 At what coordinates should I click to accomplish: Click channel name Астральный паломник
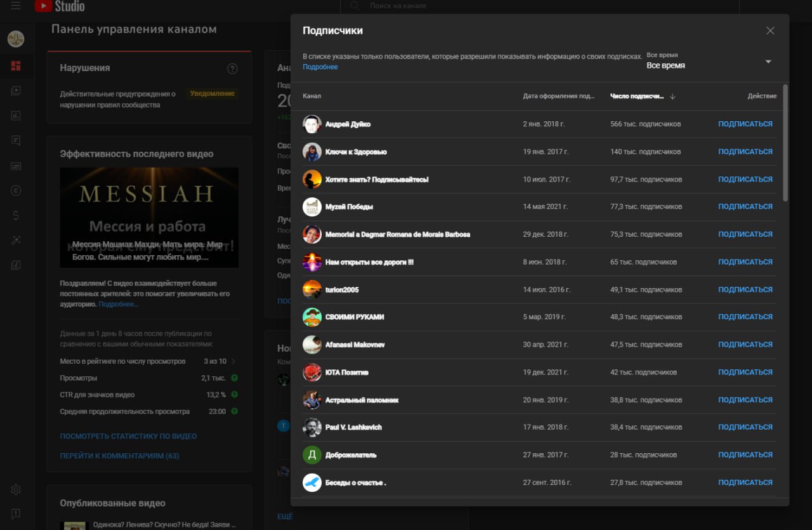pyautogui.click(x=362, y=400)
